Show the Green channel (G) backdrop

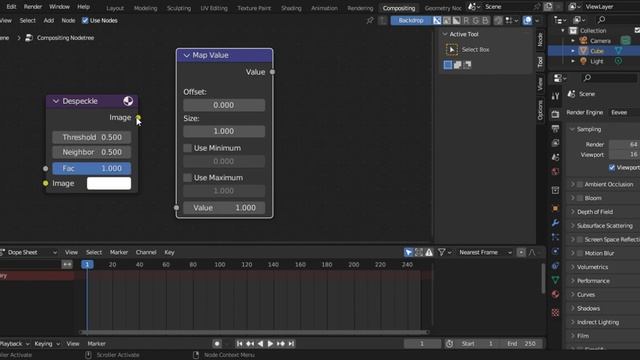[x=476, y=20]
